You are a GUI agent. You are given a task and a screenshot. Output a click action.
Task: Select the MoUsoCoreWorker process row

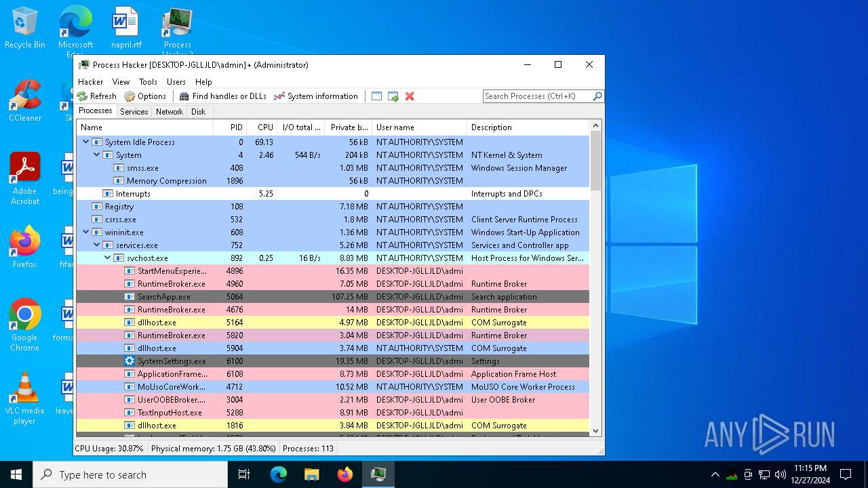click(x=332, y=386)
